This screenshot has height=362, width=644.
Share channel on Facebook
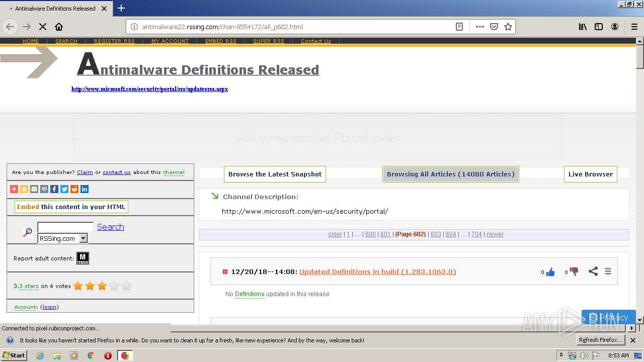point(54,189)
